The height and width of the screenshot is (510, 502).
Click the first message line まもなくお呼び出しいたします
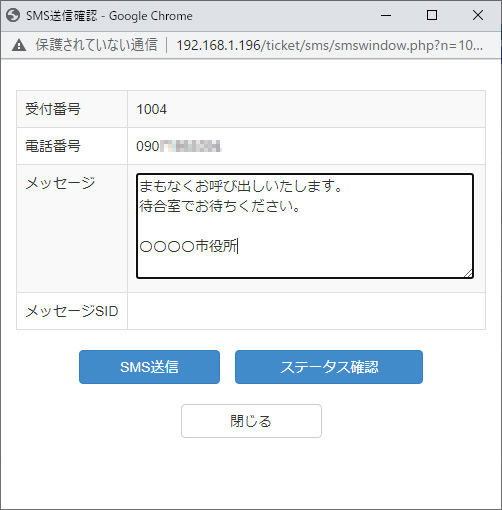pos(241,186)
